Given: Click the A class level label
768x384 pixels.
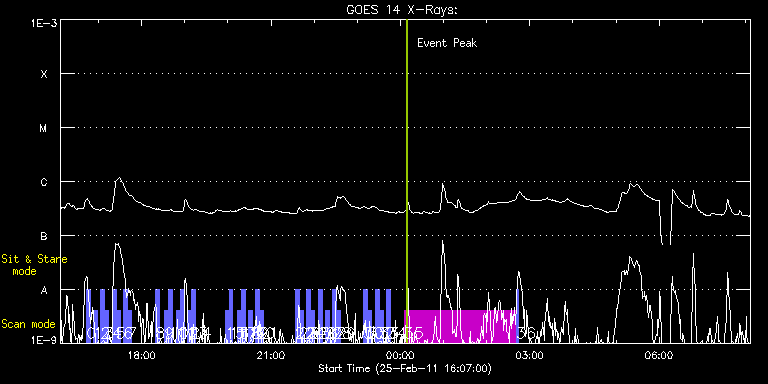Looking at the screenshot, I should coord(44,290).
